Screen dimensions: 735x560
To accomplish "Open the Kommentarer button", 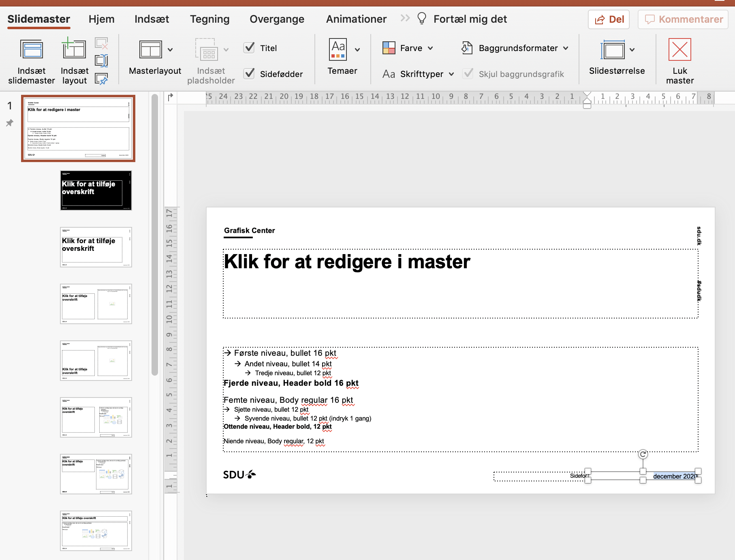I will coord(683,19).
